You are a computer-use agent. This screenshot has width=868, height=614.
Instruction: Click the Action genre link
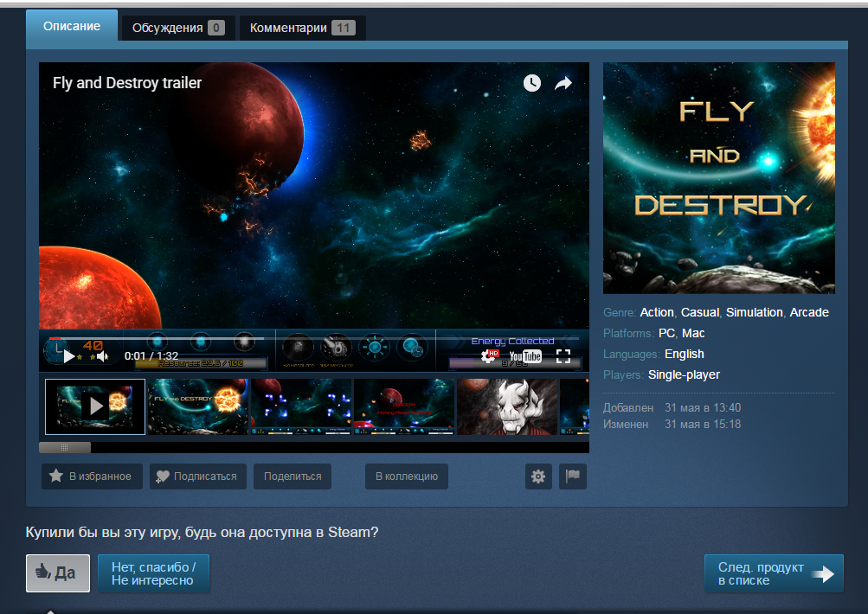click(x=657, y=312)
